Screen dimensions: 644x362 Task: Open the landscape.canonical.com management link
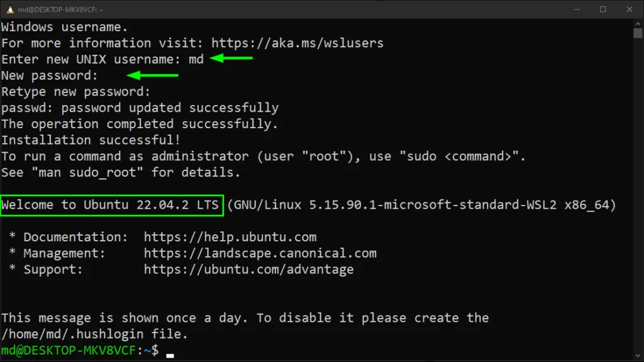click(x=260, y=254)
